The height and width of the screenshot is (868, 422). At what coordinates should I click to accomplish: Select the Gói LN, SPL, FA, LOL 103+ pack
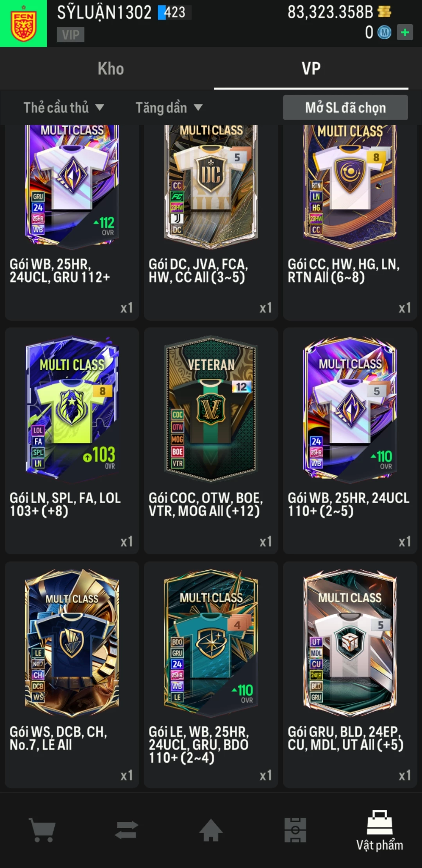[72, 441]
